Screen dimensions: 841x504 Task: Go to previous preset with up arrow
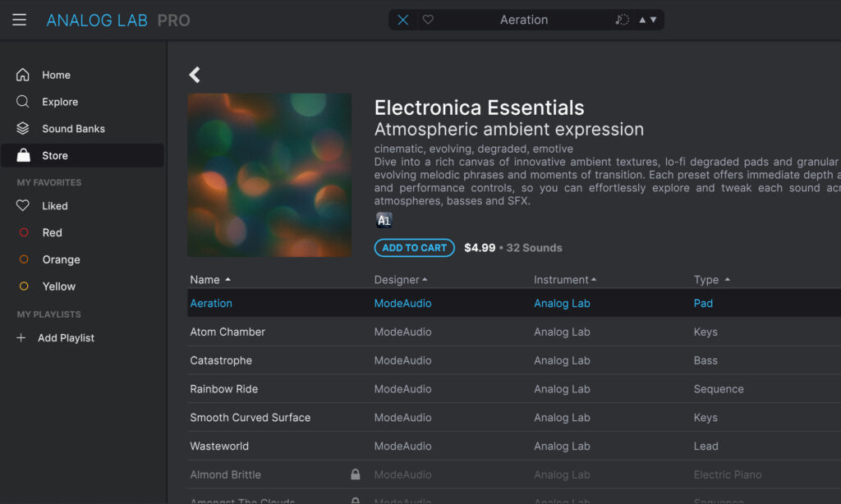pos(642,20)
